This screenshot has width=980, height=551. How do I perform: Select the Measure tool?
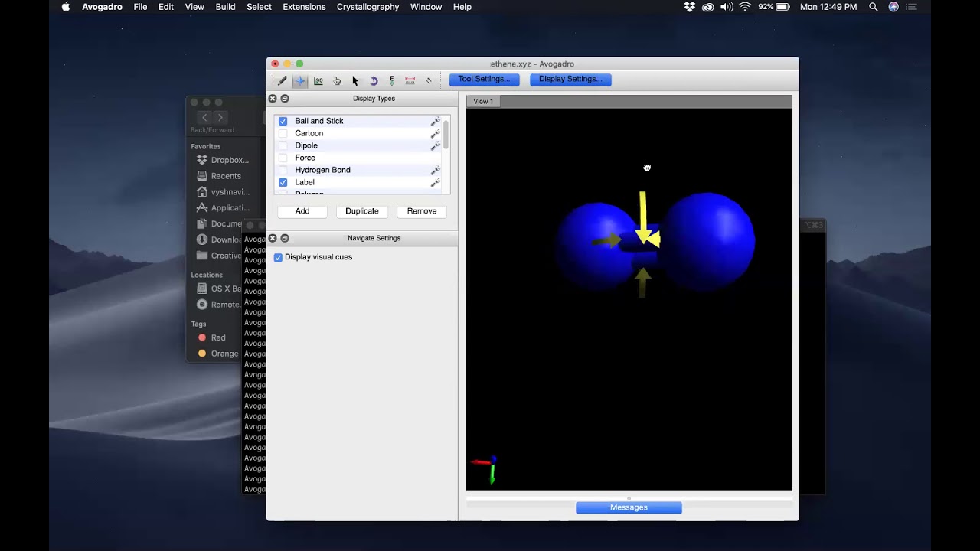click(x=410, y=80)
